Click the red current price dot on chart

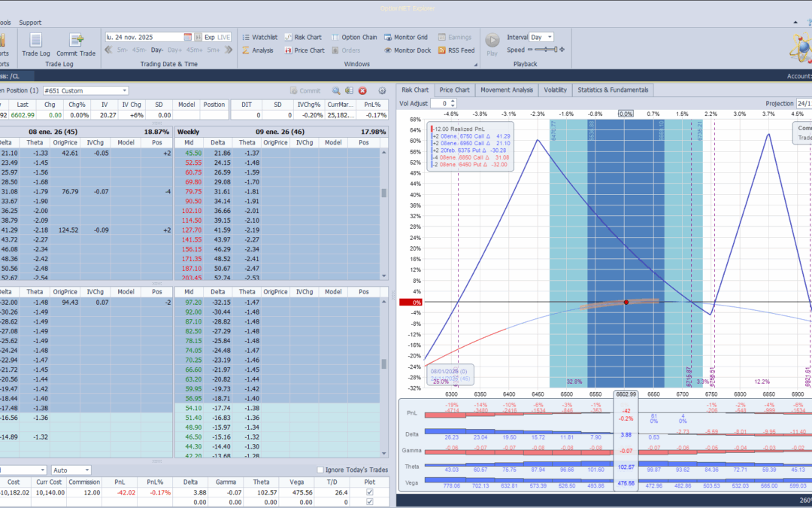(626, 303)
